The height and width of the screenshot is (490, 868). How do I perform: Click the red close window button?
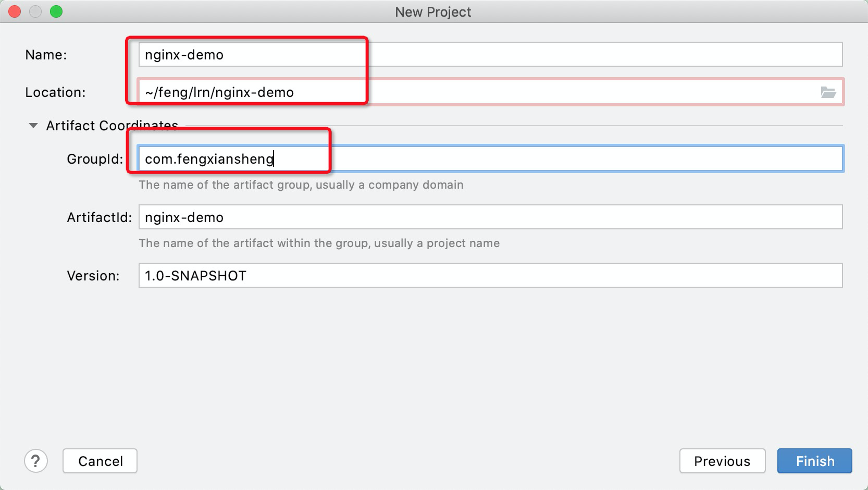tap(15, 11)
